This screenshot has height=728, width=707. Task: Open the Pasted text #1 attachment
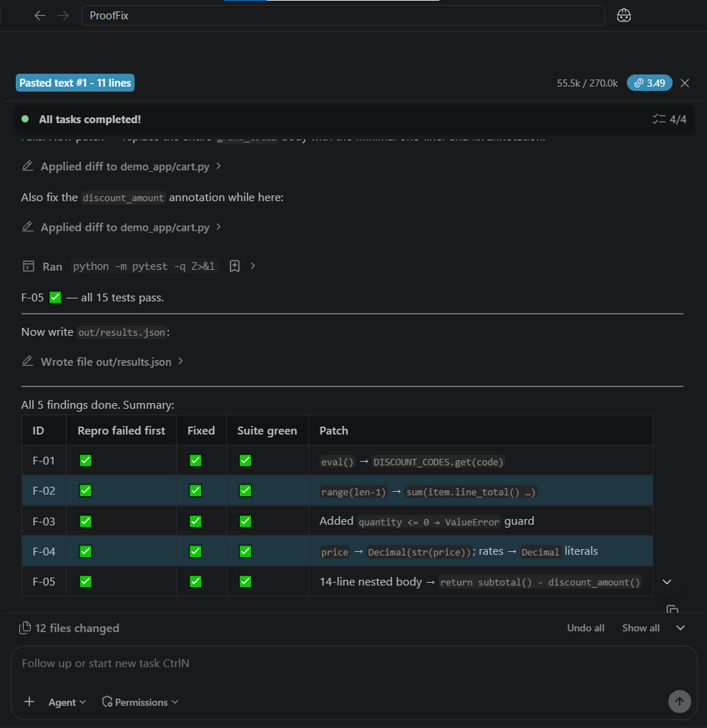[75, 83]
